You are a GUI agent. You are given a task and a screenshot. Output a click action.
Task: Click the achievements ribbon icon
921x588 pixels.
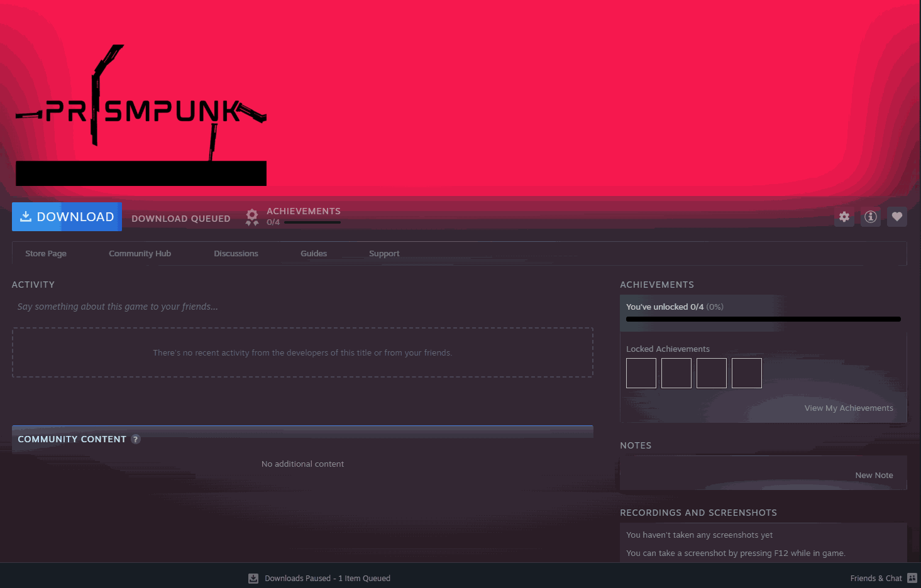click(252, 217)
